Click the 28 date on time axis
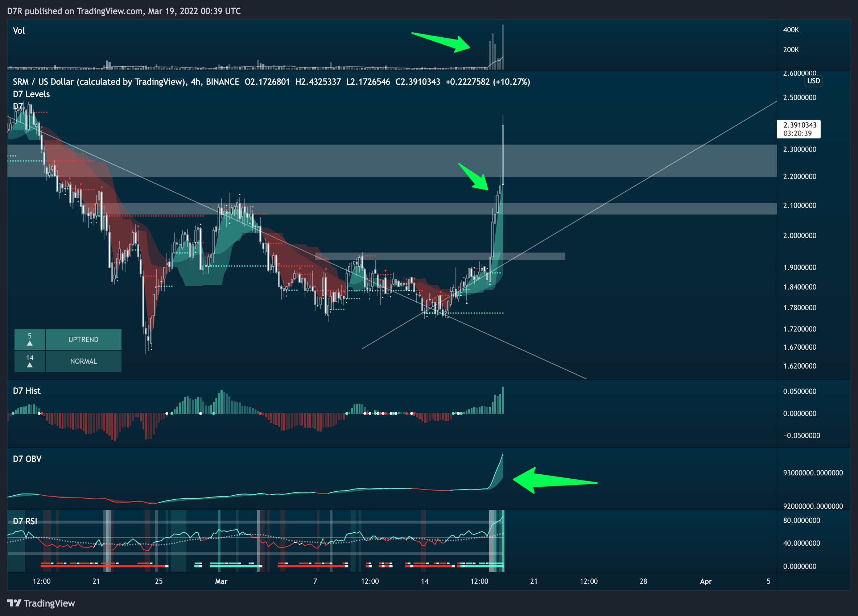The image size is (858, 616). tap(643, 581)
